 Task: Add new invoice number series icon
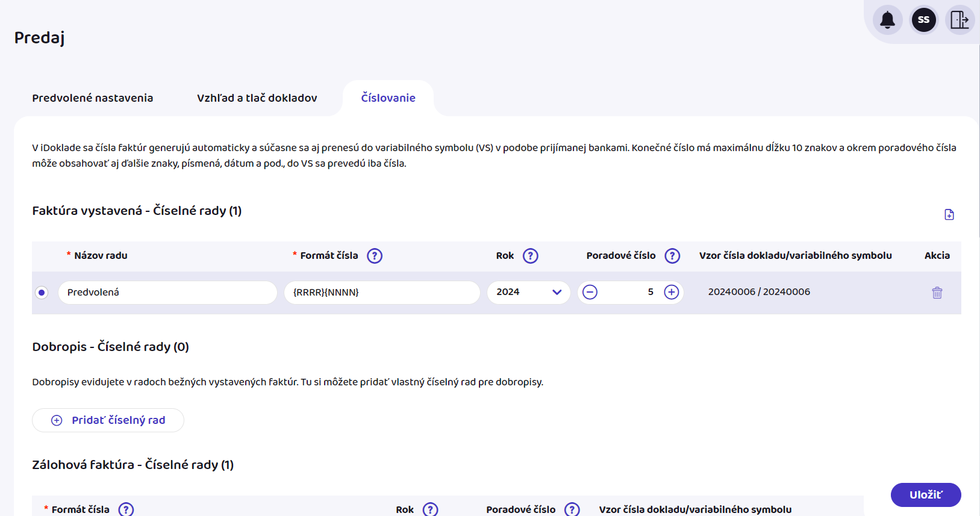949,214
